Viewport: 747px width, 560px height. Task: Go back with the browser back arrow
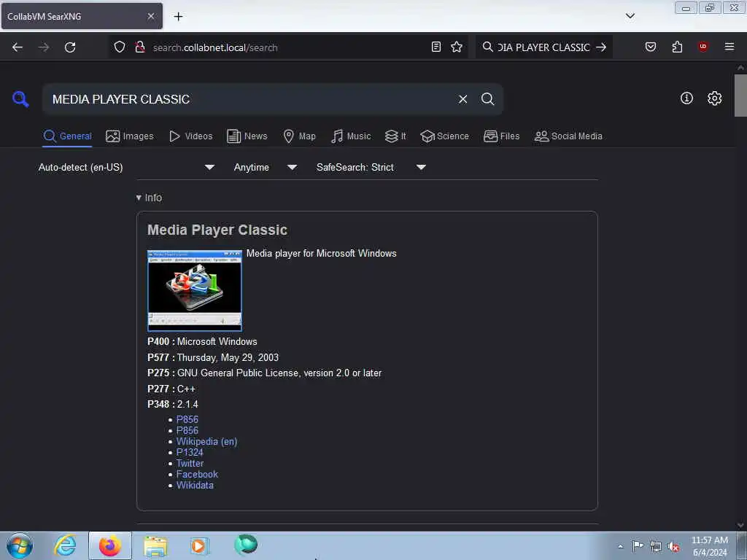18,47
